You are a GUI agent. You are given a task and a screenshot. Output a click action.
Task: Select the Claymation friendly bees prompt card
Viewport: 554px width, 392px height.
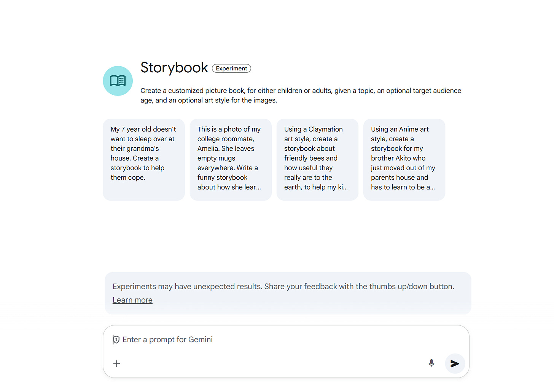(317, 159)
